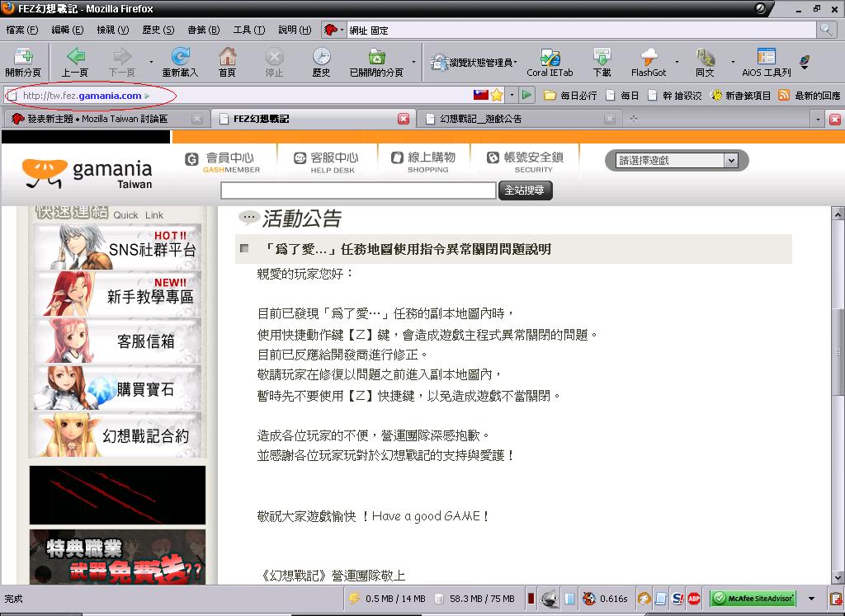This screenshot has height=616, width=845.
Task: Open the URL bar history dropdown arrow
Action: pyautogui.click(x=512, y=95)
